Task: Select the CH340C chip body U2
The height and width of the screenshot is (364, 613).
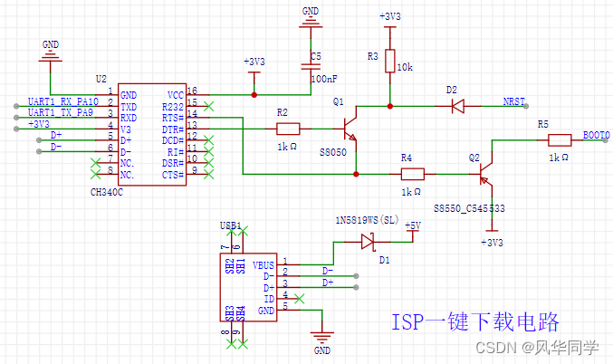Action: 152,135
